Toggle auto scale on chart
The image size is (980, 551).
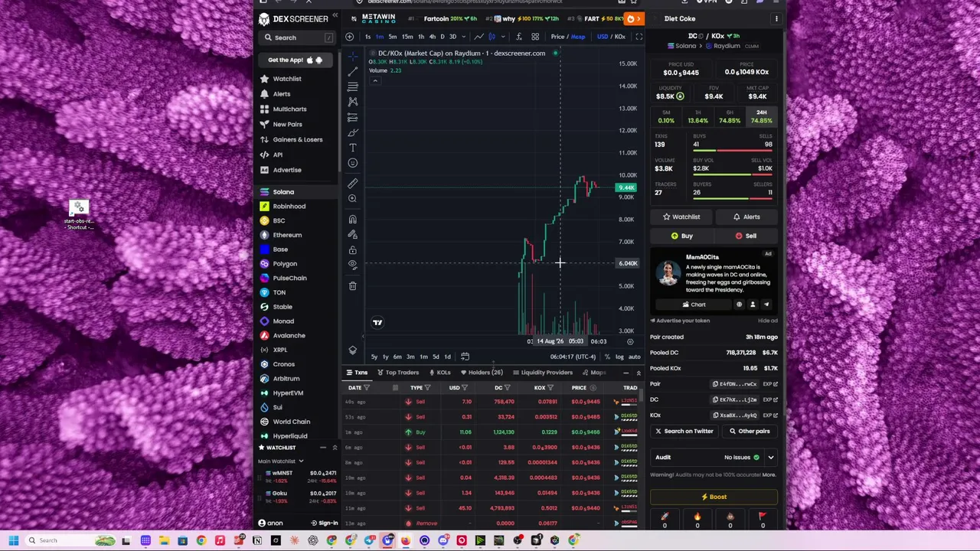(x=634, y=357)
